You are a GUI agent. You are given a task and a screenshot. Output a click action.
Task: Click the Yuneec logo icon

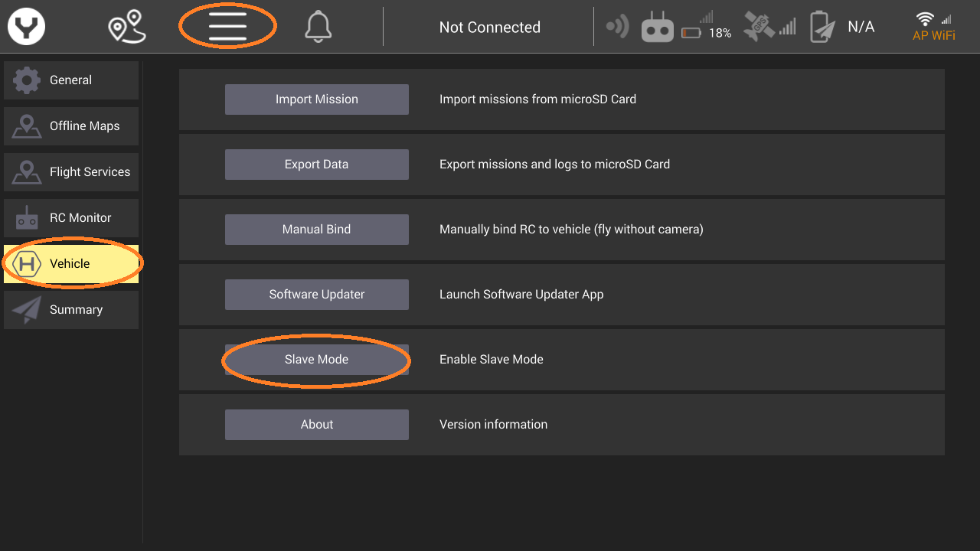tap(27, 28)
